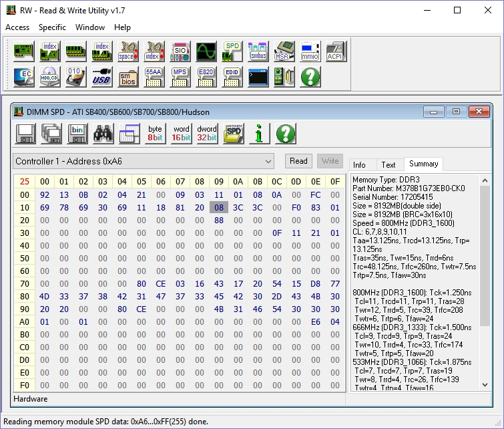Click the Read button
Screen dimensions: 504x429
pyautogui.click(x=298, y=161)
